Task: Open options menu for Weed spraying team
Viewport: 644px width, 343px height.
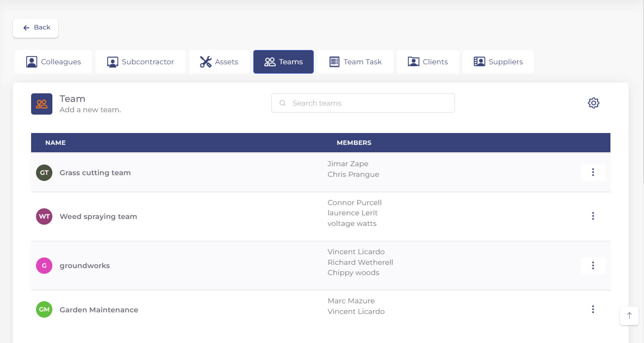Action: click(592, 216)
